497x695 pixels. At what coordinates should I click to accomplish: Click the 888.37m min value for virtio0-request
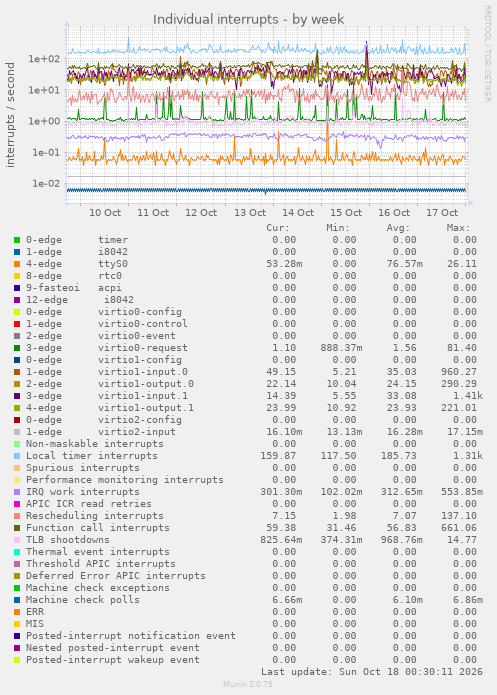click(x=341, y=348)
